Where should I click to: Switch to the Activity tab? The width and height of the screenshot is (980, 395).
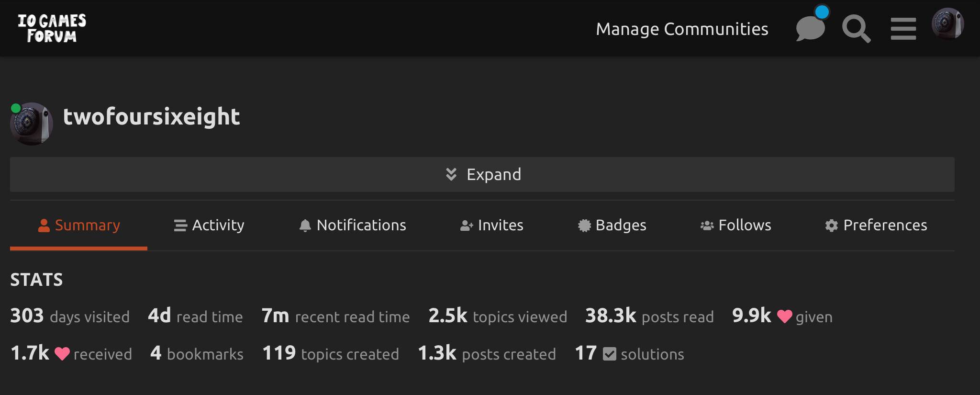(209, 225)
